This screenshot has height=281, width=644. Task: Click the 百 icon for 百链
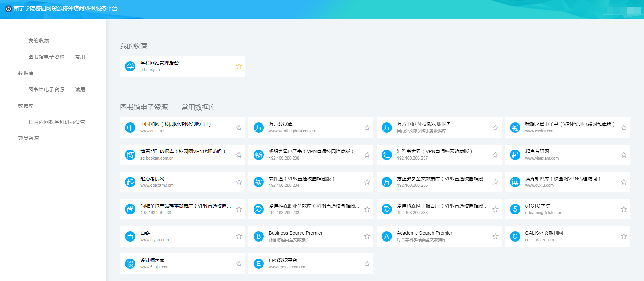[x=130, y=236]
